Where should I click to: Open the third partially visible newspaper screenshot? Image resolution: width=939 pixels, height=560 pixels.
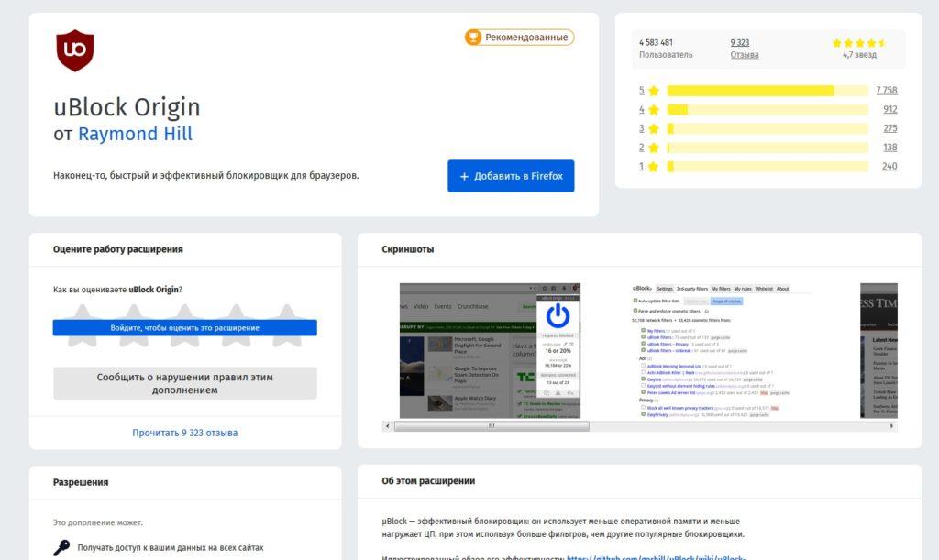click(x=878, y=351)
